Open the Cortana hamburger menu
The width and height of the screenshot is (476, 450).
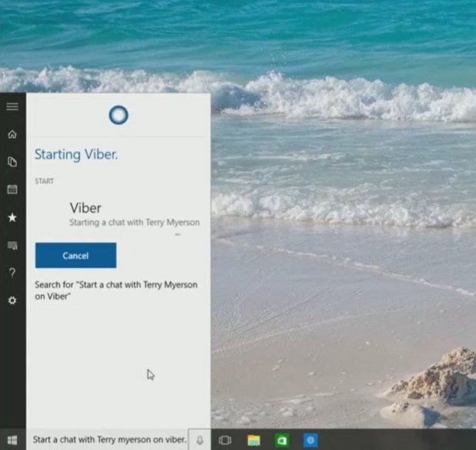coord(12,106)
